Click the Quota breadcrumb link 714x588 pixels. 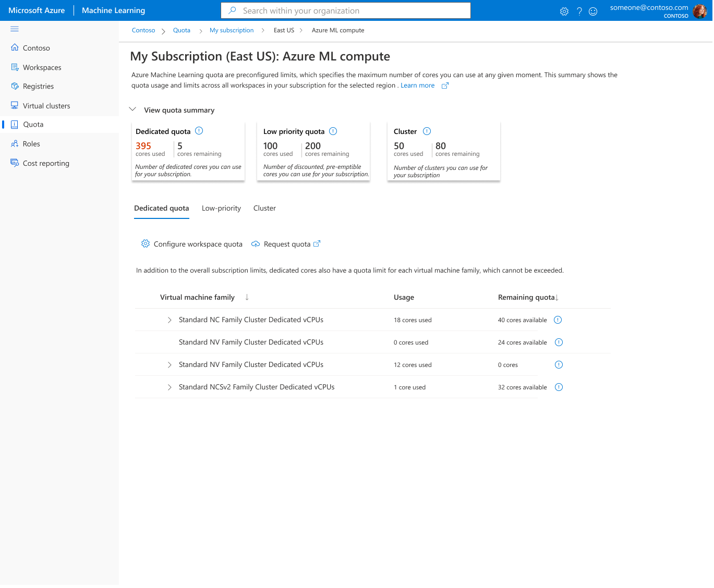tap(181, 30)
